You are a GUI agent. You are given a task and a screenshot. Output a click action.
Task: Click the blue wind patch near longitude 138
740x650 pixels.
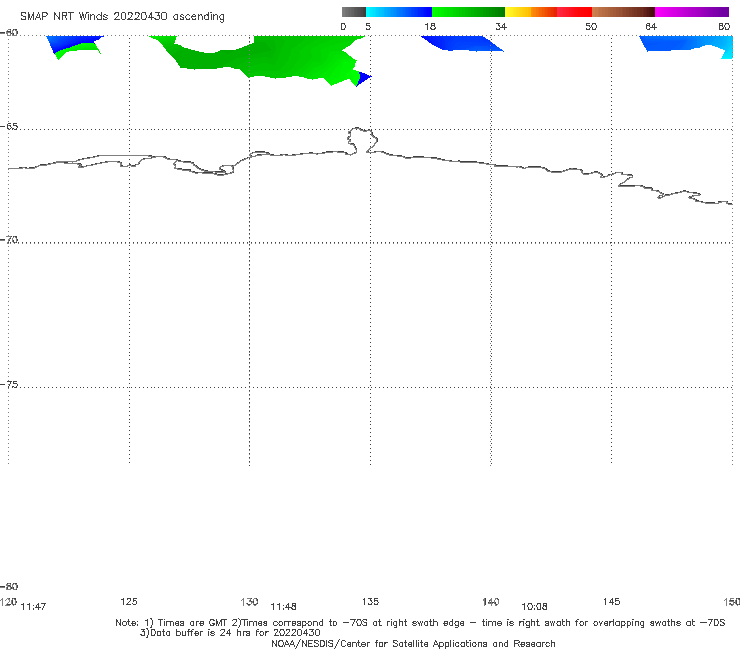tap(462, 43)
